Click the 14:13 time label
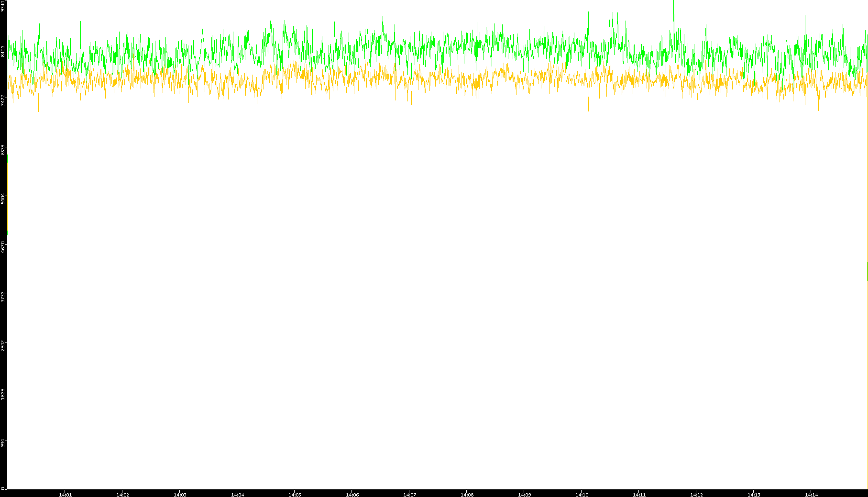This screenshot has height=497, width=868. pos(754,495)
